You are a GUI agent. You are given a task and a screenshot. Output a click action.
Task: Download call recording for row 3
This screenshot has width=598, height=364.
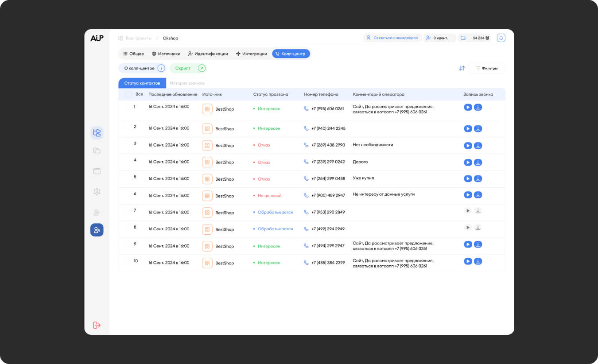478,146
